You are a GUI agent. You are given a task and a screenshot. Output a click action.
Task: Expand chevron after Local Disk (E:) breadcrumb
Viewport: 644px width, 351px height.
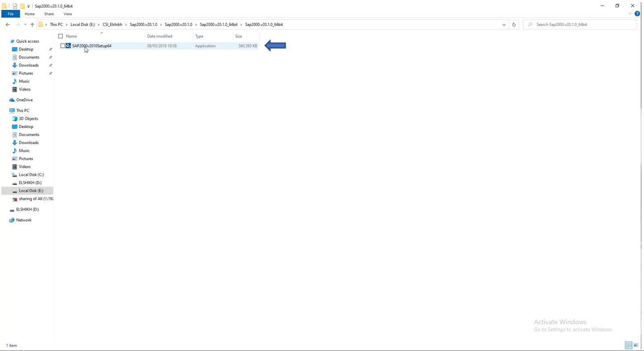[99, 25]
